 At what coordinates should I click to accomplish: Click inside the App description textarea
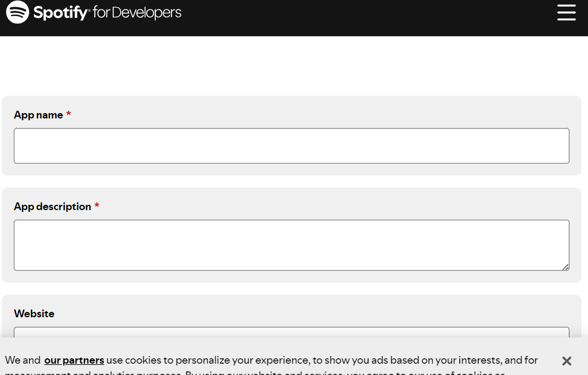(x=292, y=245)
